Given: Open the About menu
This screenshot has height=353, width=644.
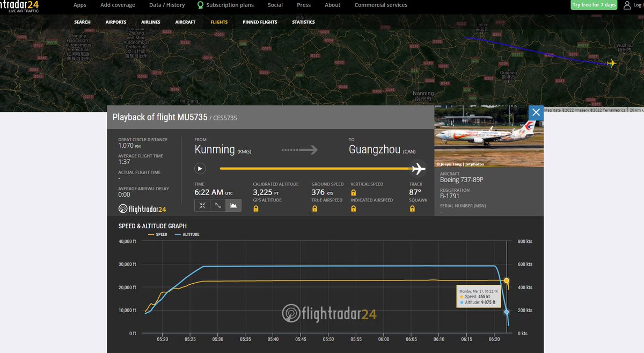Looking at the screenshot, I should click(333, 5).
